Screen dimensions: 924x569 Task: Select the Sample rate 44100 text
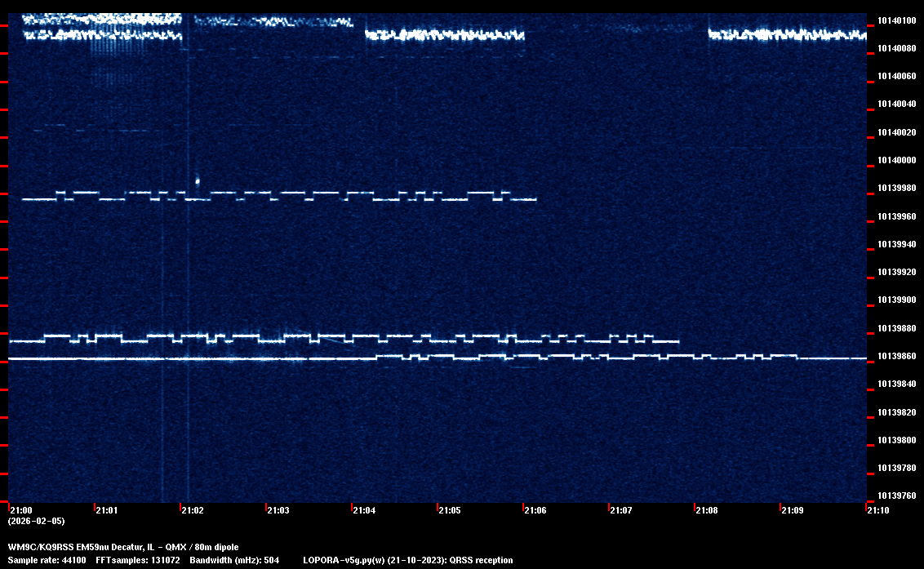click(47, 560)
